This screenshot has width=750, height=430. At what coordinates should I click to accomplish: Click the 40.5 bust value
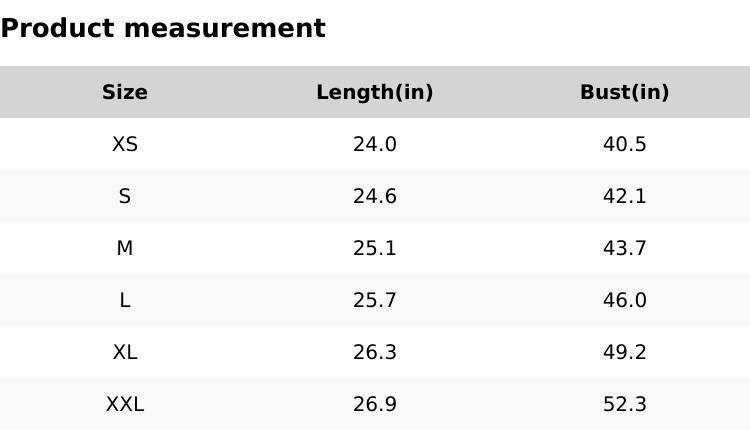(x=625, y=144)
